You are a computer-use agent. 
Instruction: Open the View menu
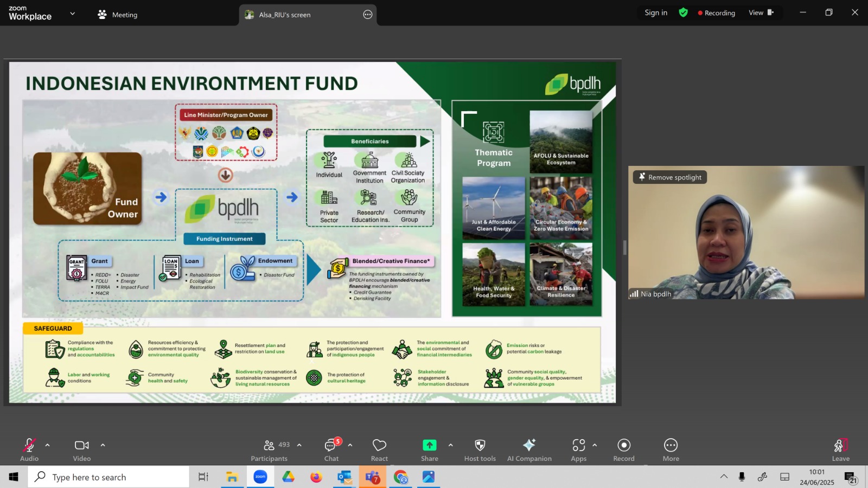point(761,12)
